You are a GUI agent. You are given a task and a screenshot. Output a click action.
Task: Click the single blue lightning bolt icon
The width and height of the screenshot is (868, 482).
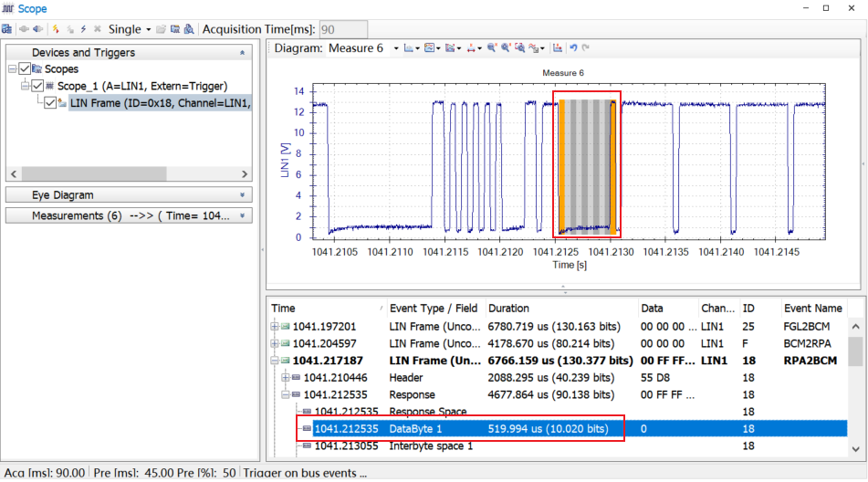point(84,29)
